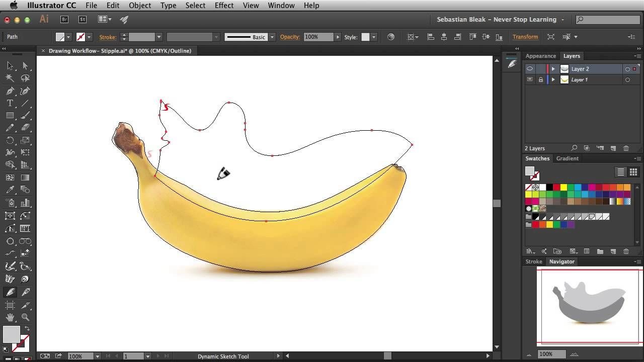The image size is (644, 362).
Task: Select the Pen tool
Action: coord(10,91)
